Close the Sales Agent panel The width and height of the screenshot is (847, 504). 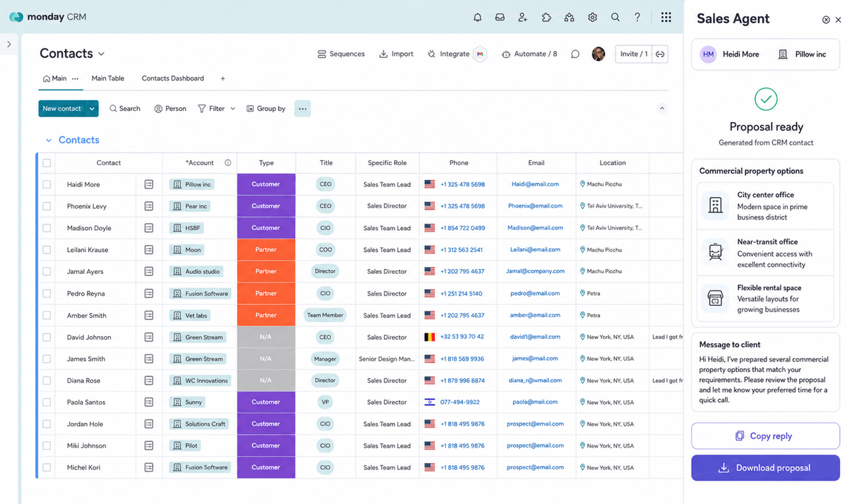839,20
